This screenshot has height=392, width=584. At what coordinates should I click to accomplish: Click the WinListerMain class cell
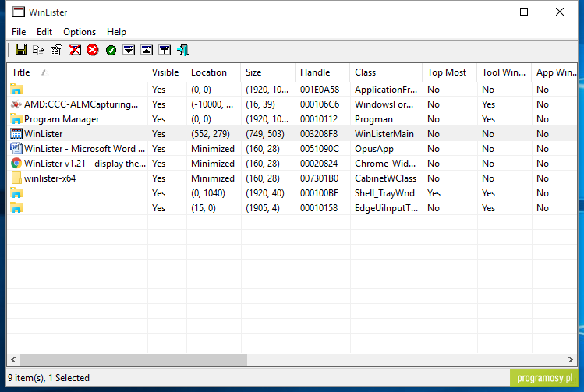(384, 134)
